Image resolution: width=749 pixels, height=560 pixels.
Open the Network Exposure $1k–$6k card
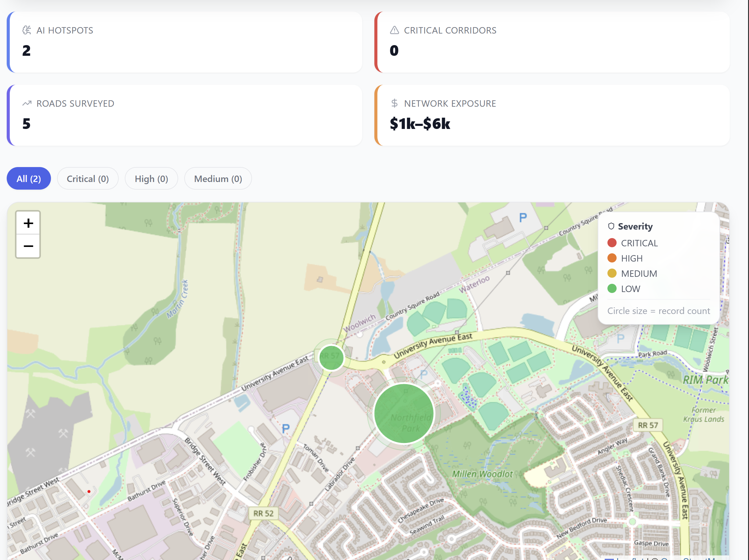tap(552, 115)
